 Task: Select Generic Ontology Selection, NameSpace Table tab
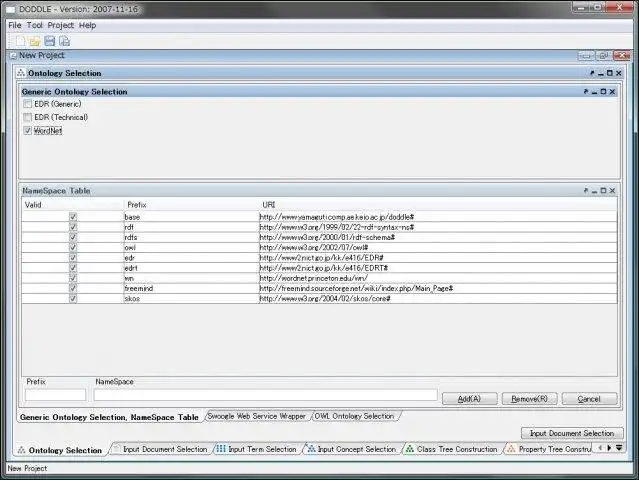click(109, 417)
